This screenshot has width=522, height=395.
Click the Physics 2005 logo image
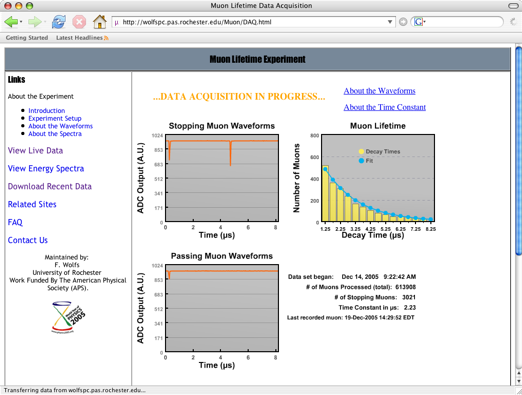pos(68,317)
